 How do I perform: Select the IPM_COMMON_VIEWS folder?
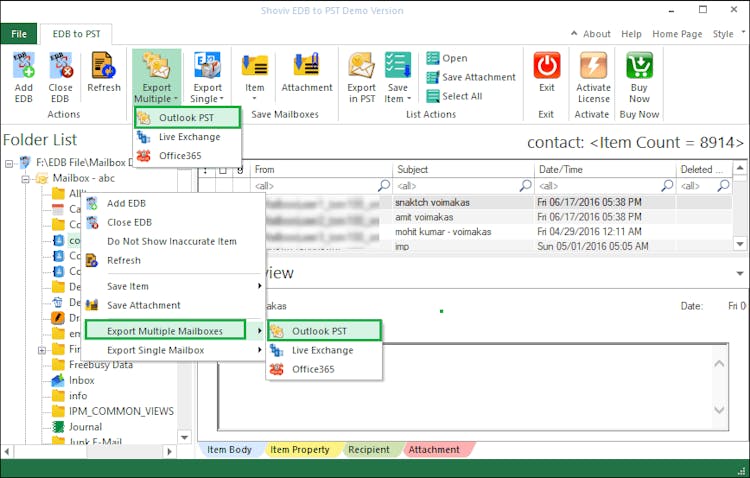(x=121, y=411)
